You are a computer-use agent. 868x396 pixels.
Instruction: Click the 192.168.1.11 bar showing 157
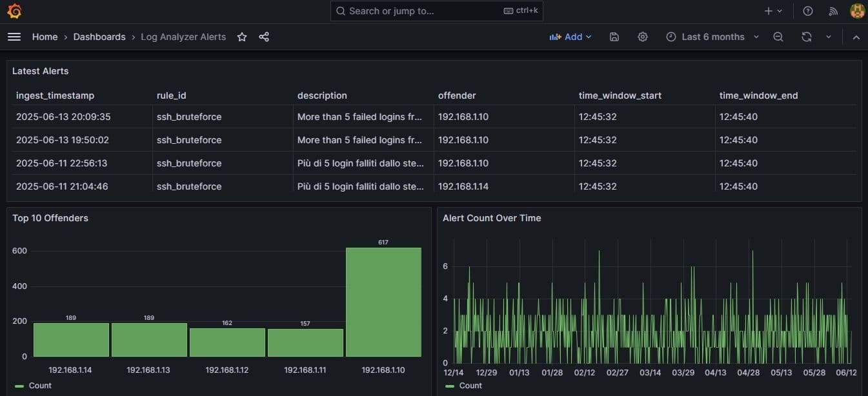(305, 342)
